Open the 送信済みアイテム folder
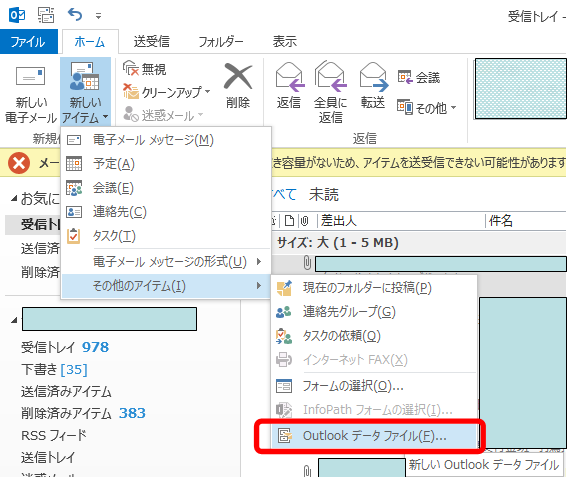Image resolution: width=567 pixels, height=477 pixels. click(66, 392)
